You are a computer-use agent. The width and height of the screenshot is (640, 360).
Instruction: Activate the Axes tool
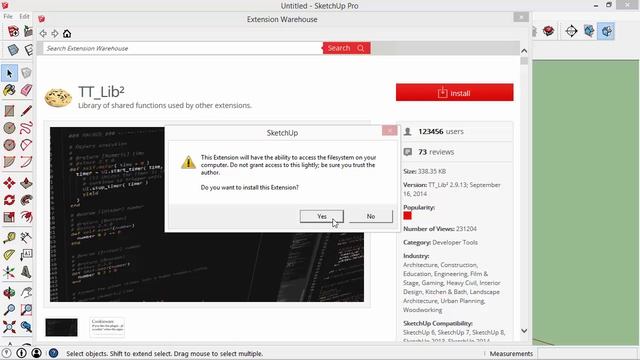pyautogui.click(x=9, y=272)
